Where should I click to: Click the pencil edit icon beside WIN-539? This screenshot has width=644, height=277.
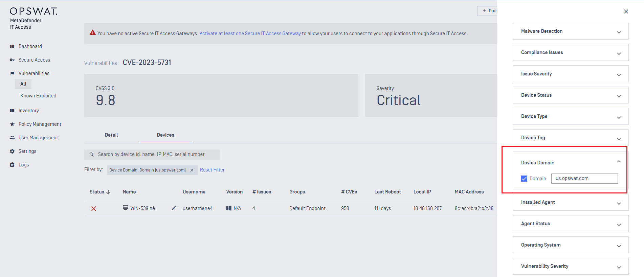tap(174, 208)
